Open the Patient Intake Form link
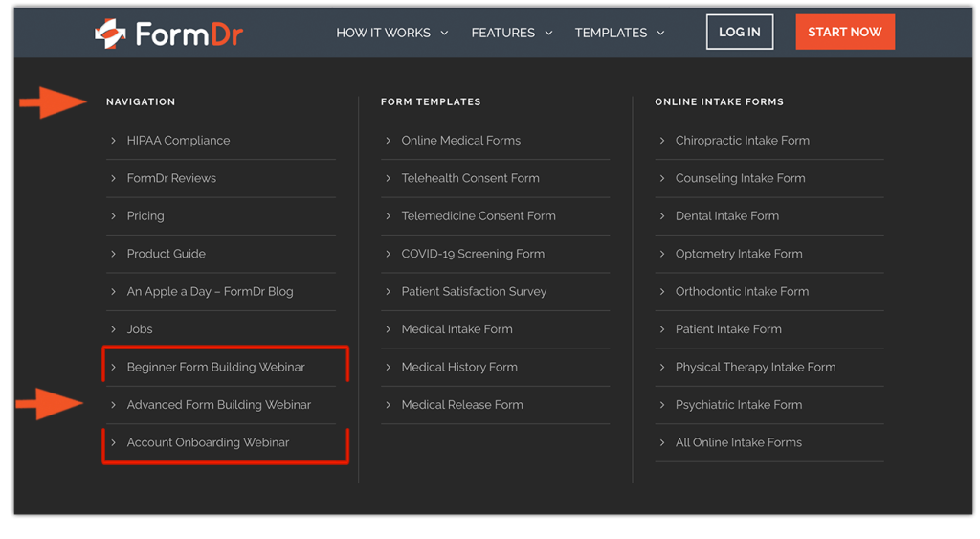 [x=728, y=329]
